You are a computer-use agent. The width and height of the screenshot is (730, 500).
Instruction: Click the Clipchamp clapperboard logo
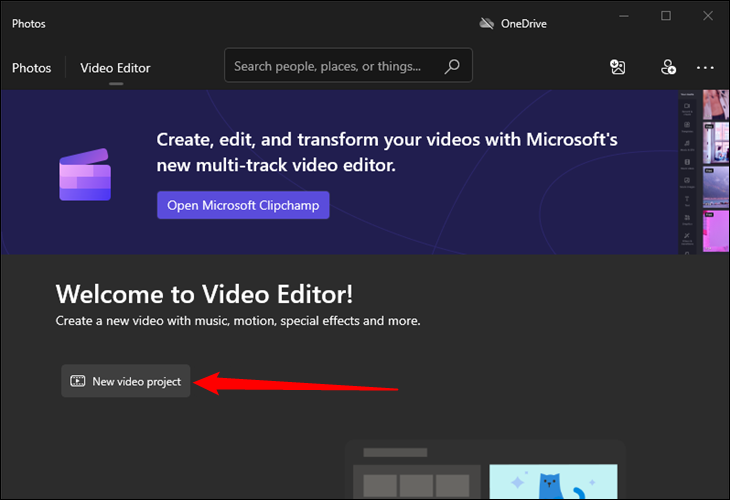[x=85, y=179]
